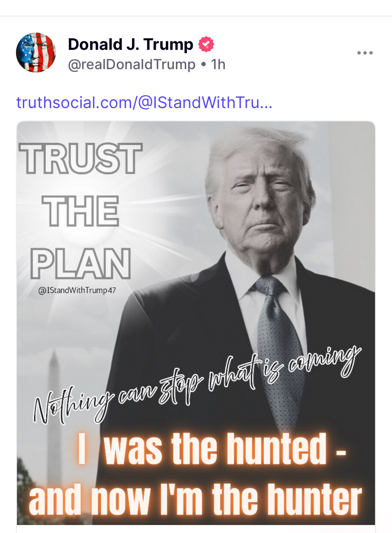Click the Donald J. Trump display name
The height and width of the screenshot is (533, 392).
click(x=130, y=45)
